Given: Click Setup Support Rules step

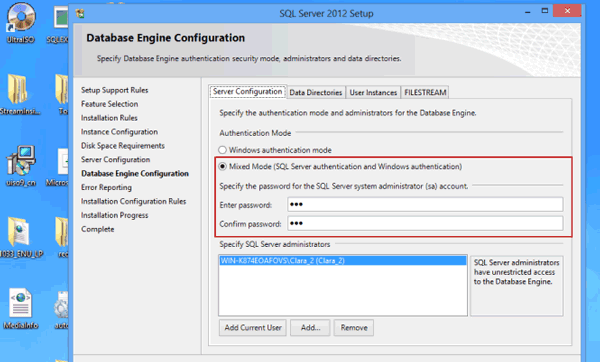Looking at the screenshot, I should point(114,90).
